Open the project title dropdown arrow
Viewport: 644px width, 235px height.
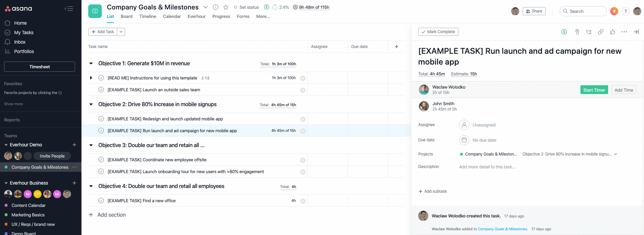click(x=205, y=7)
